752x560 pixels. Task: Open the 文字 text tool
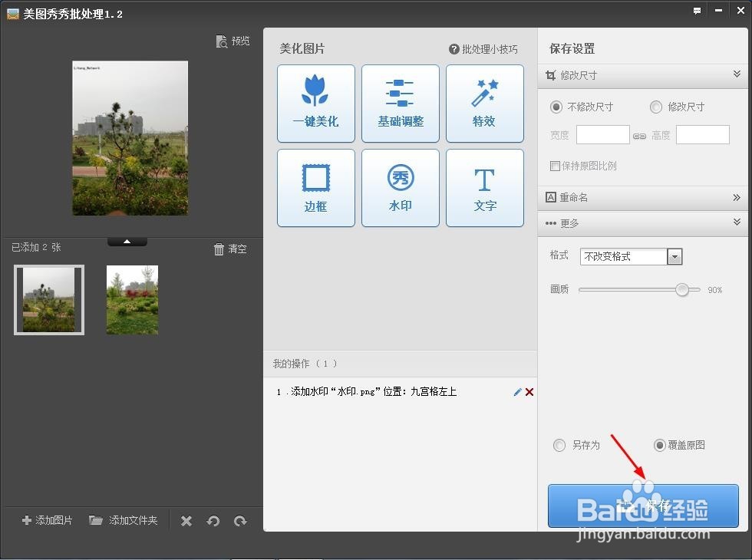point(484,188)
